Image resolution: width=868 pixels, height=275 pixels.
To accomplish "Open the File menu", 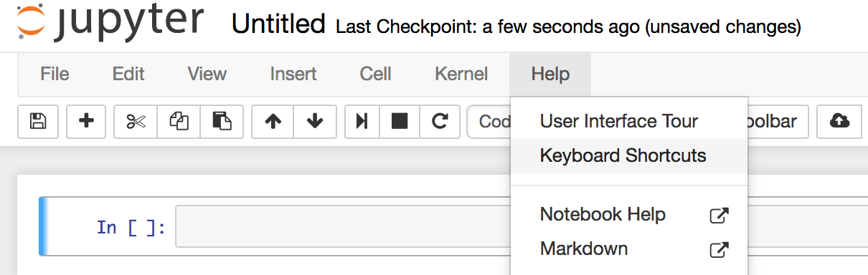I will [x=55, y=74].
